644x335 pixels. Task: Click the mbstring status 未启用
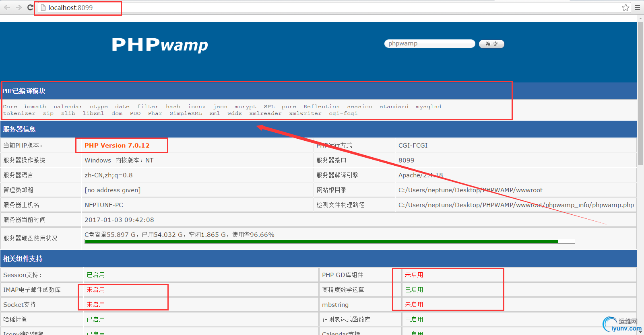coord(414,304)
